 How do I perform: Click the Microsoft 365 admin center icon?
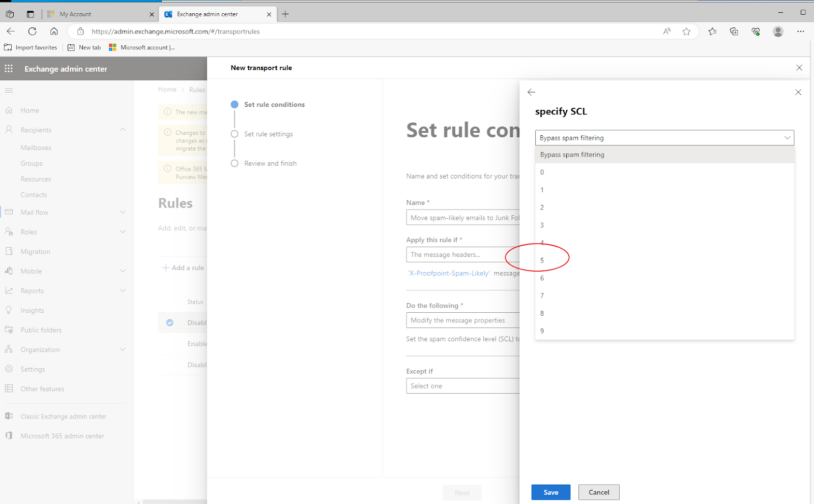[x=9, y=436]
